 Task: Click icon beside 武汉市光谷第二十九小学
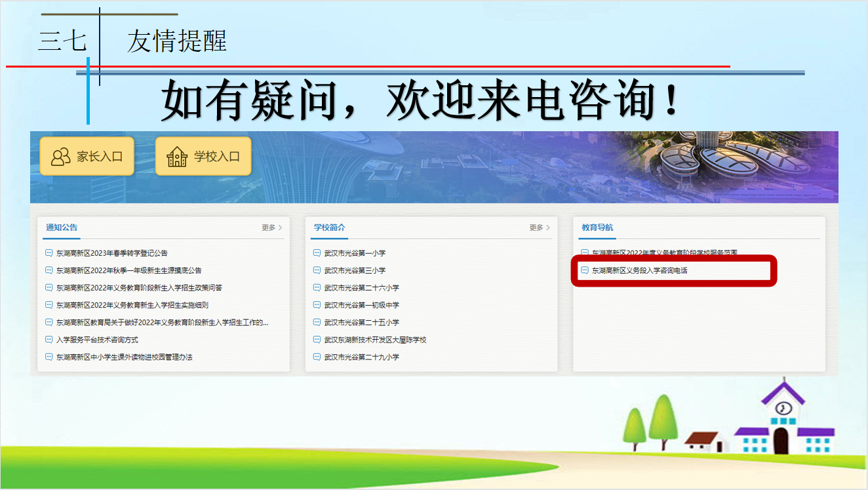pyautogui.click(x=317, y=357)
